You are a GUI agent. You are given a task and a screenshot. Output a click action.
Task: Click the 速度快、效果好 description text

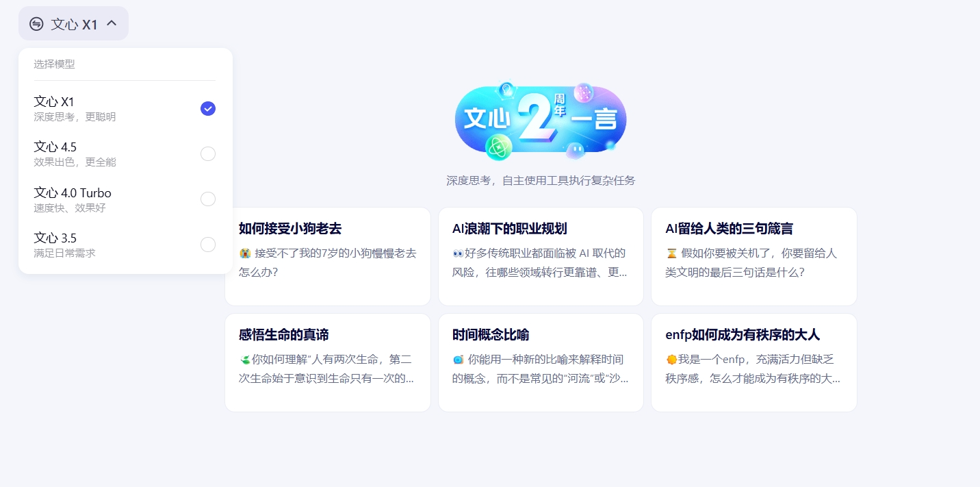point(70,208)
